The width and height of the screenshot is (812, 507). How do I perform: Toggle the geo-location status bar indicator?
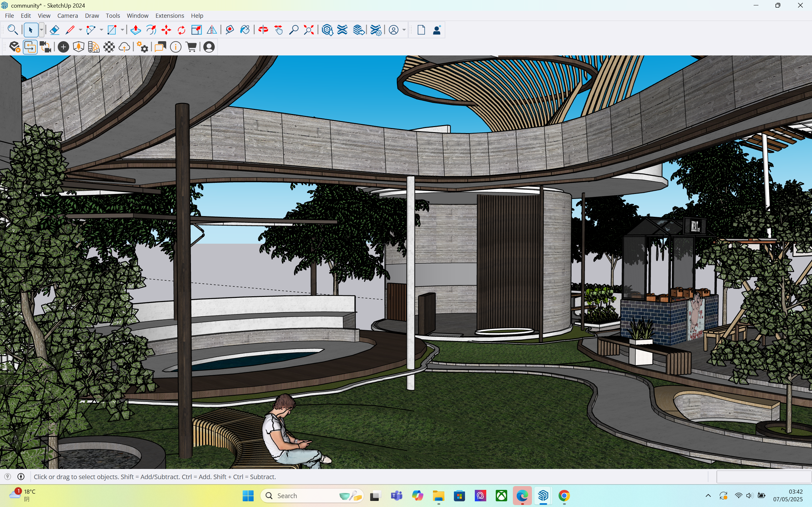click(8, 477)
